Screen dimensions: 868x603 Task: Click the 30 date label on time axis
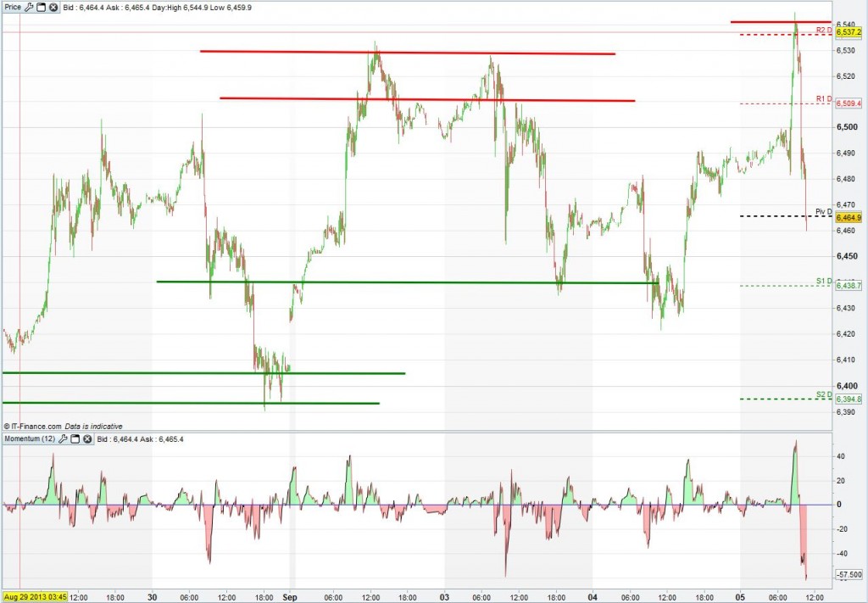pyautogui.click(x=153, y=597)
